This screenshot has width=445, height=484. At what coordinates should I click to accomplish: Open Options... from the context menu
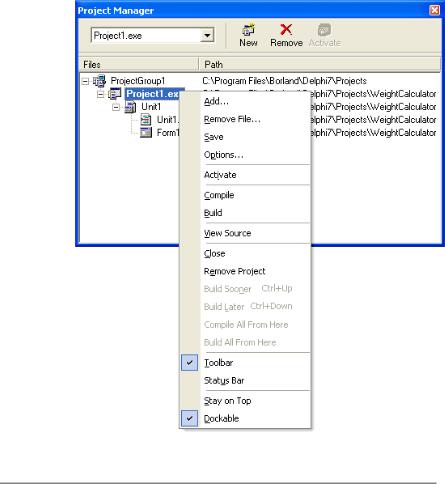coord(245,155)
